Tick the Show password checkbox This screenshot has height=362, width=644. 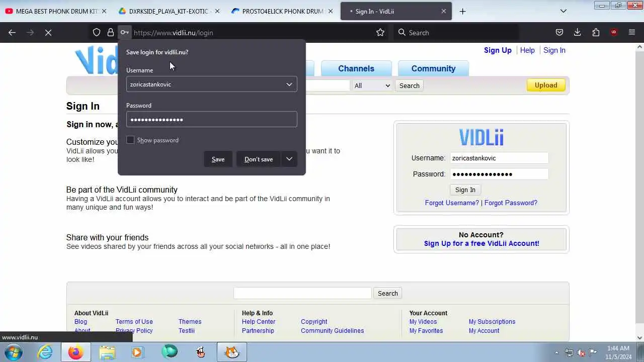click(130, 140)
